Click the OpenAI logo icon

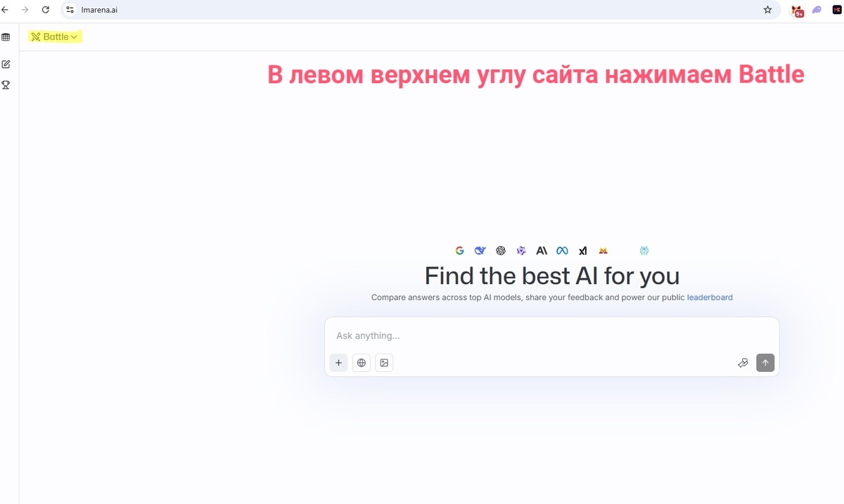pyautogui.click(x=501, y=250)
